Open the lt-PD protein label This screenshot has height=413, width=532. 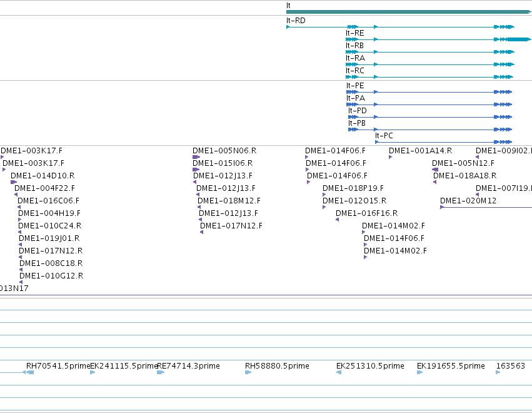point(357,111)
